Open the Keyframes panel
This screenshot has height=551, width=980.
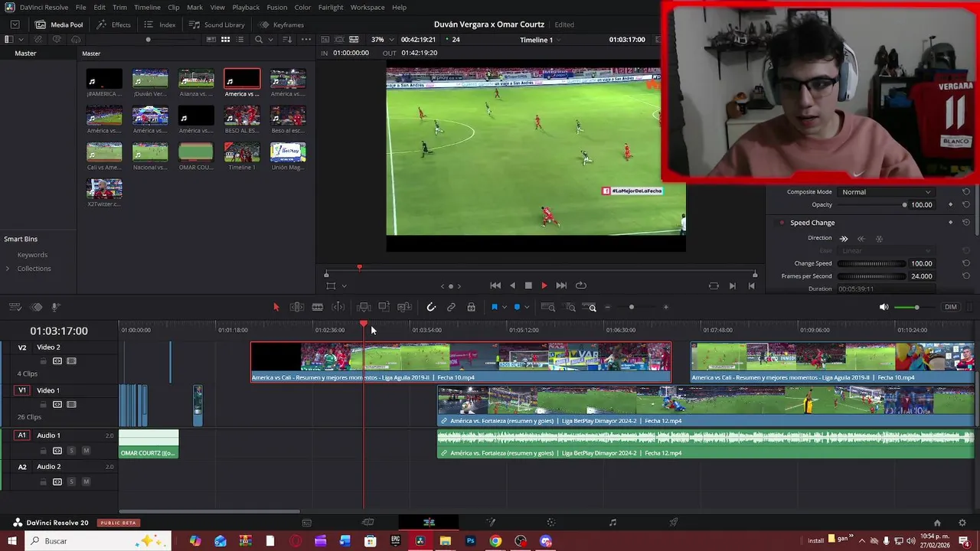pyautogui.click(x=281, y=24)
